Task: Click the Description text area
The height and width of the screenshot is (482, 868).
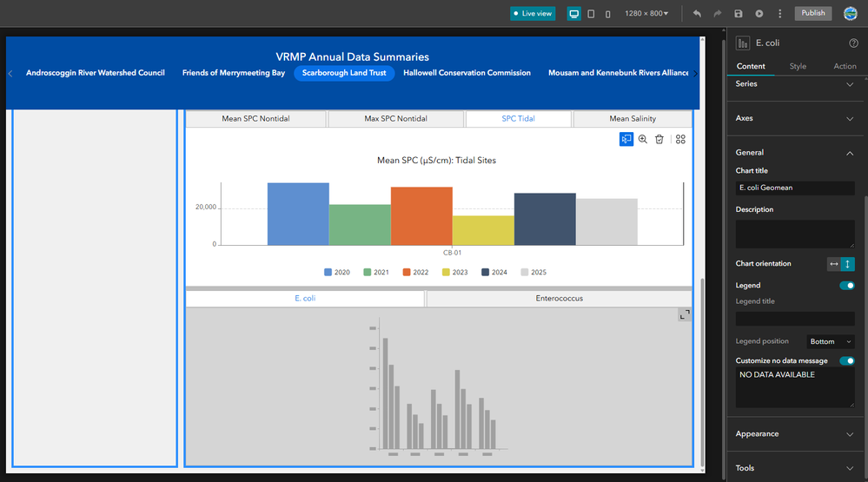Action: pos(795,234)
